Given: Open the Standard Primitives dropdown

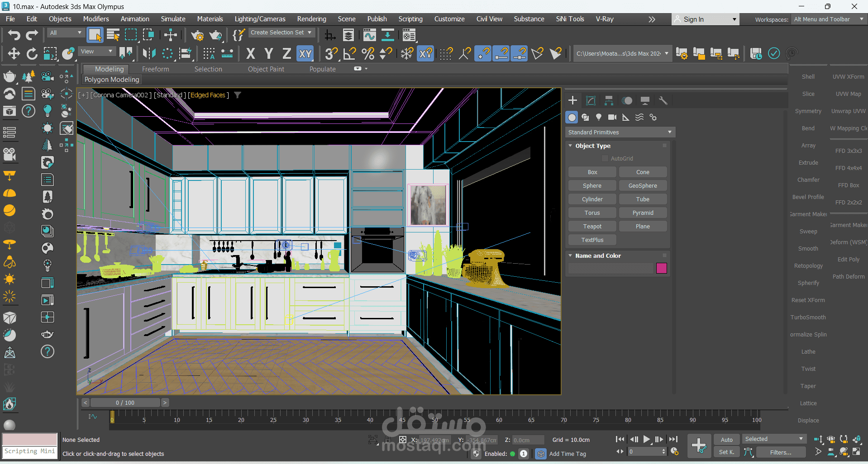Looking at the screenshot, I should tap(620, 132).
